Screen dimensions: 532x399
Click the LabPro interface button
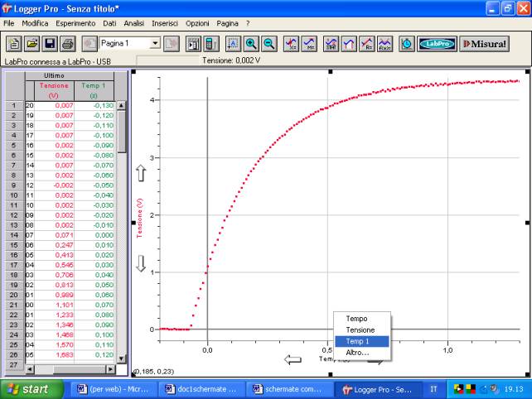click(437, 44)
